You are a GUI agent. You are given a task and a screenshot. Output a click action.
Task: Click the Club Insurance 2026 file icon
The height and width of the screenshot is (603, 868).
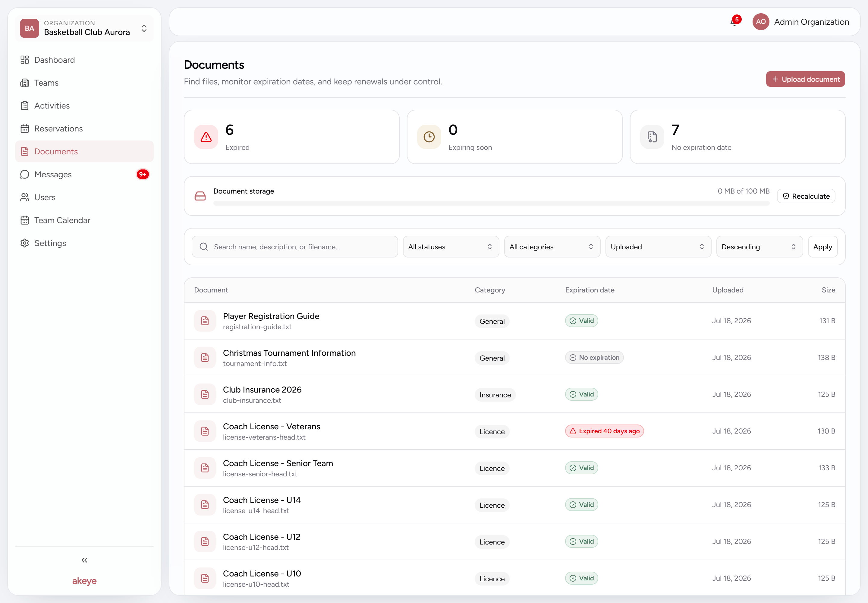(205, 394)
